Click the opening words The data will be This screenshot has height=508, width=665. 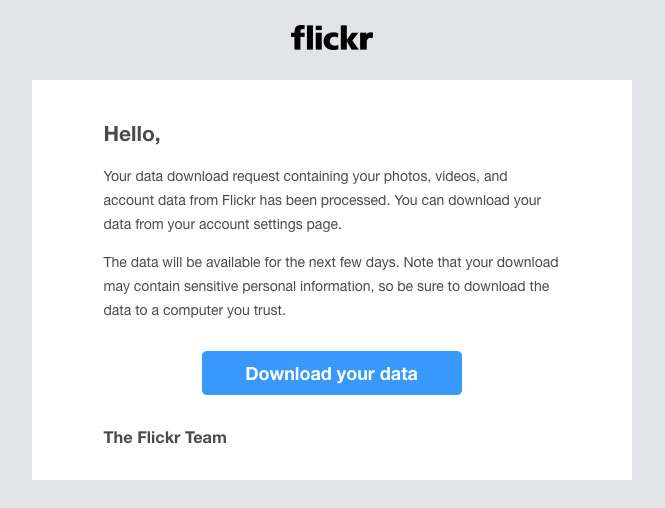coord(153,262)
